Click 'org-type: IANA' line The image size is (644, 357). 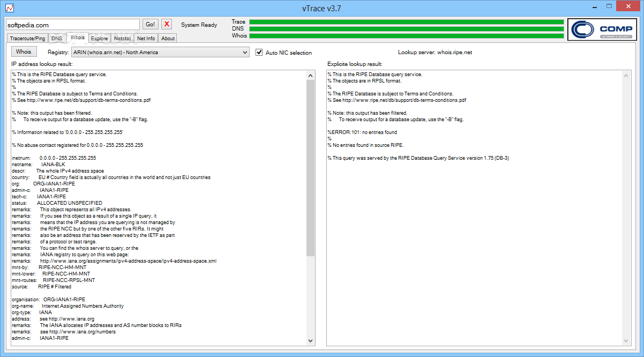click(x=32, y=312)
